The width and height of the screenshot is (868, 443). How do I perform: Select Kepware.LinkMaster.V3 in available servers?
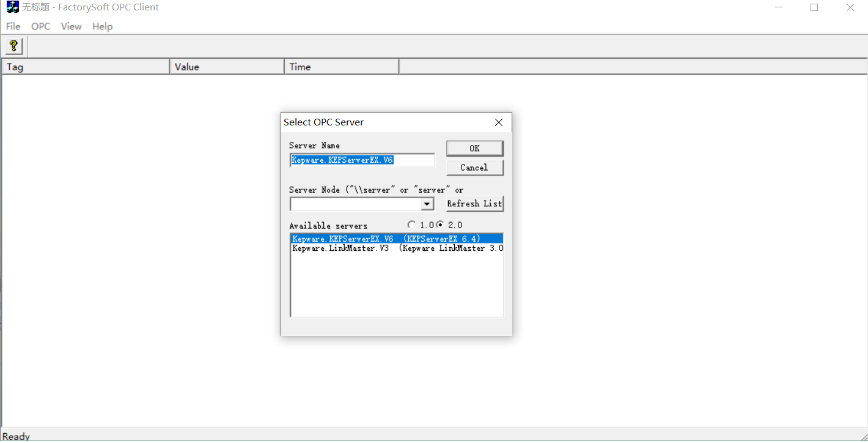pyautogui.click(x=397, y=248)
